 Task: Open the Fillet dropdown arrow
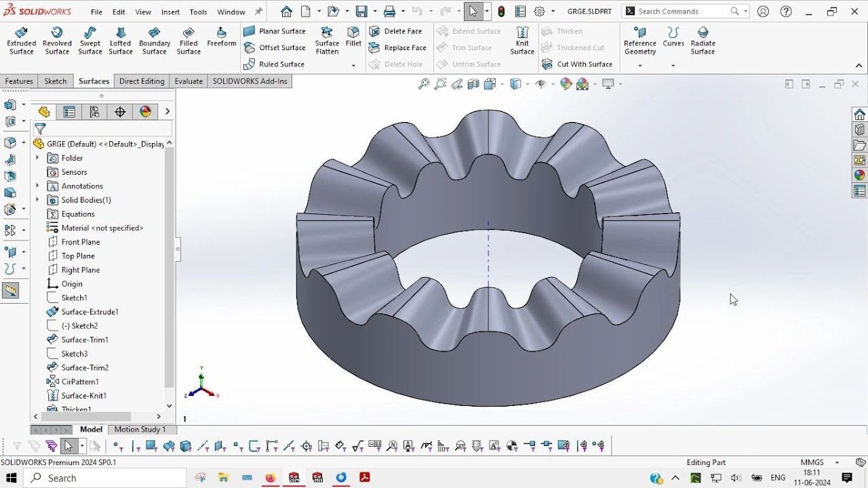point(353,66)
